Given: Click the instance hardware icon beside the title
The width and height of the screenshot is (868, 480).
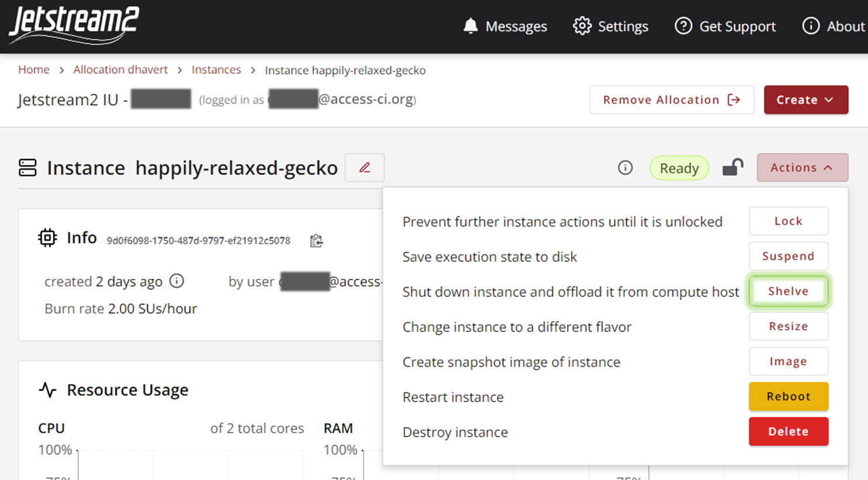Looking at the screenshot, I should click(x=27, y=168).
